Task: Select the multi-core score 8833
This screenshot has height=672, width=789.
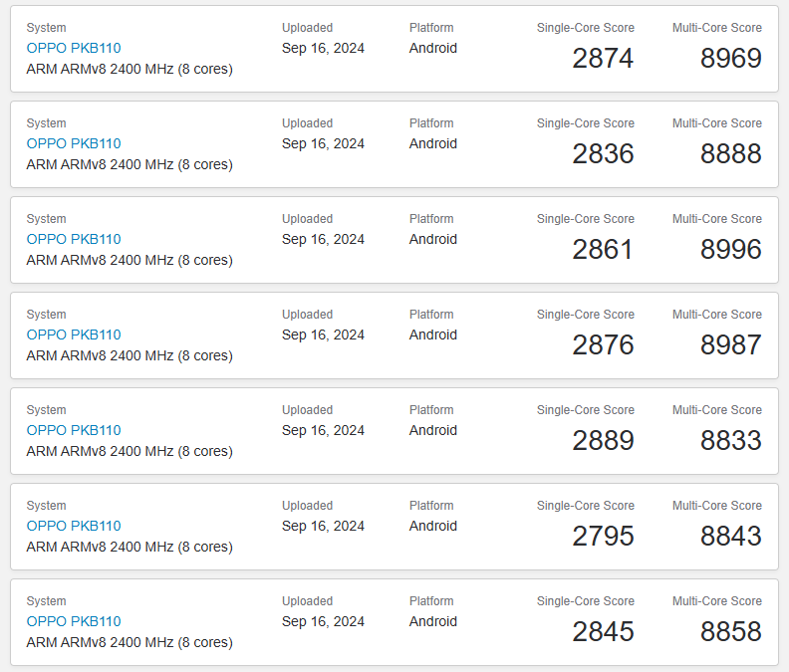Action: [730, 440]
